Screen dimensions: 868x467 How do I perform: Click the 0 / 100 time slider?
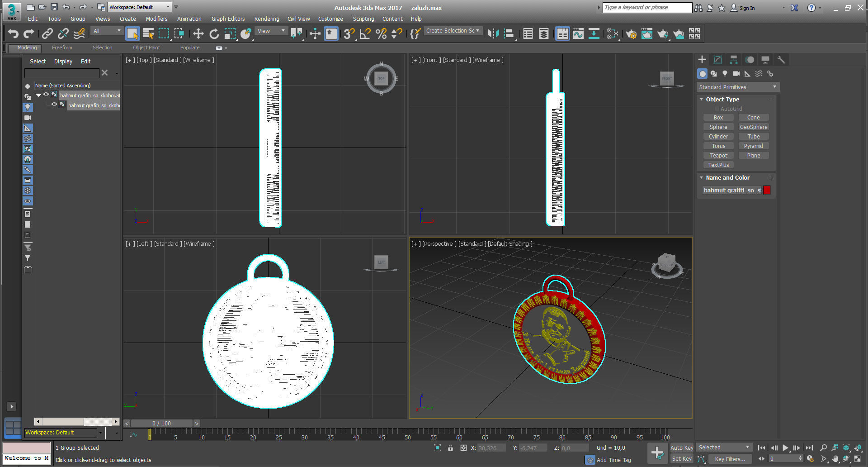point(161,423)
